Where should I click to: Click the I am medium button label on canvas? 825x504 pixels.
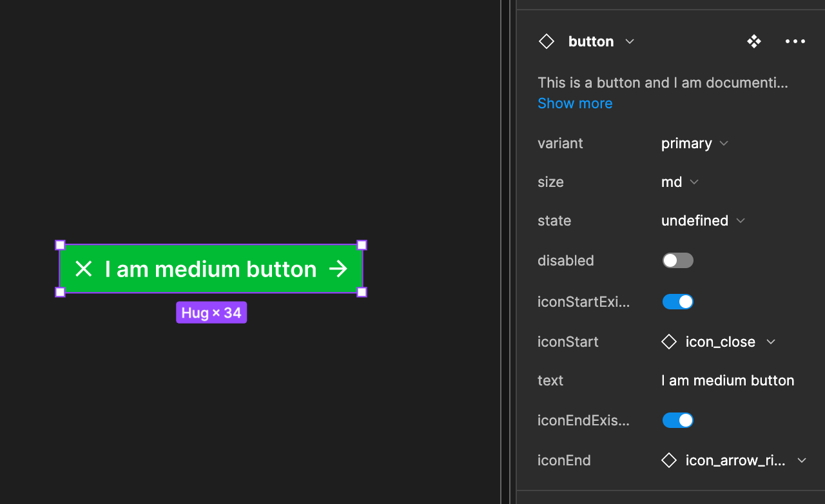[211, 269]
